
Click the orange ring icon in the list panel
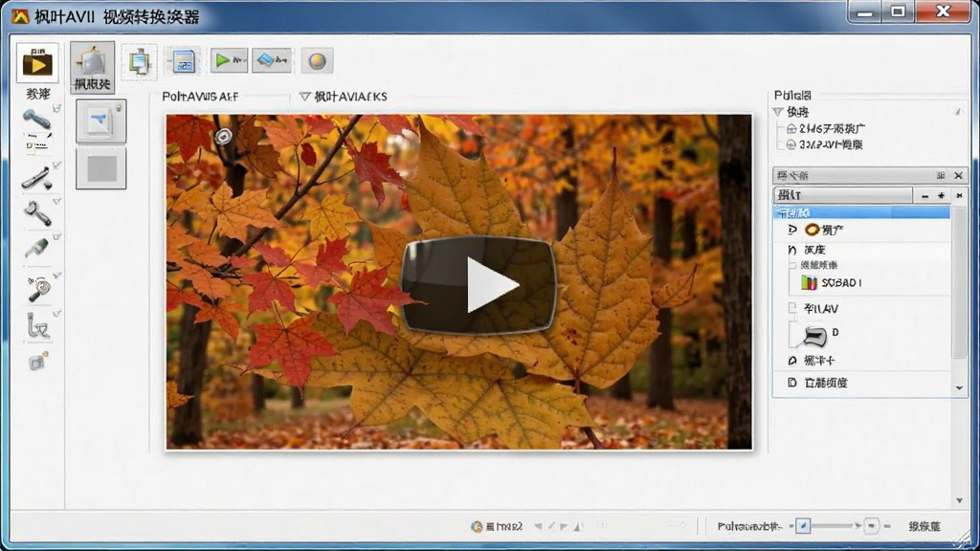coord(812,230)
